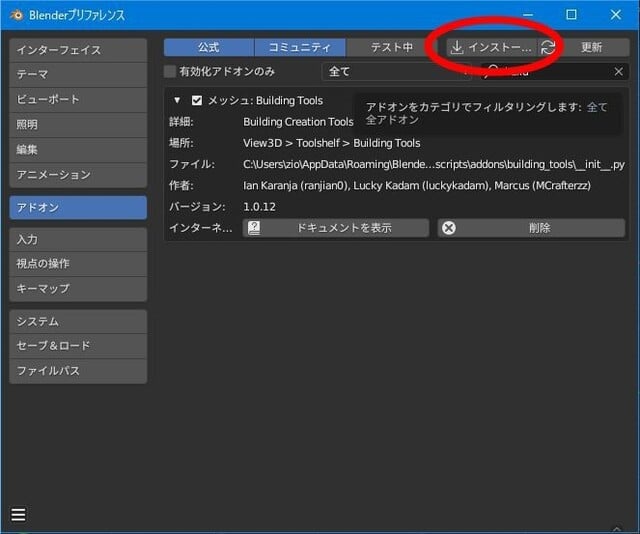Switch to the インターフェイス section

(x=78, y=50)
